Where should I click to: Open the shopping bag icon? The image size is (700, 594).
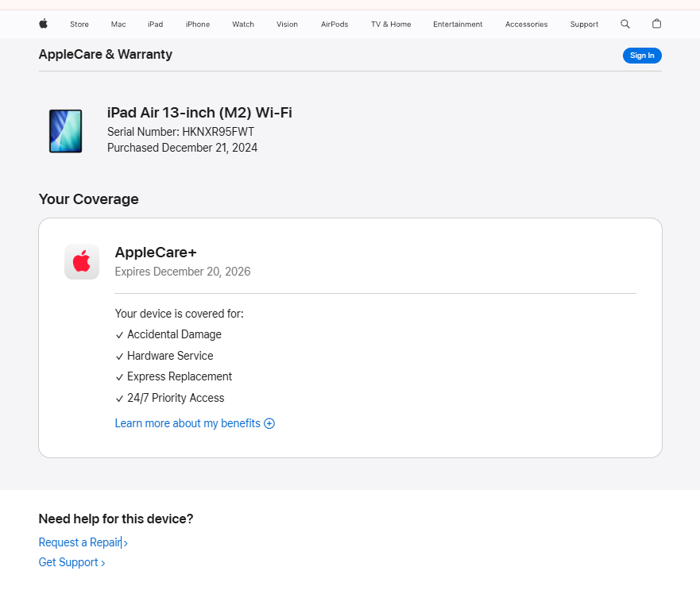656,24
